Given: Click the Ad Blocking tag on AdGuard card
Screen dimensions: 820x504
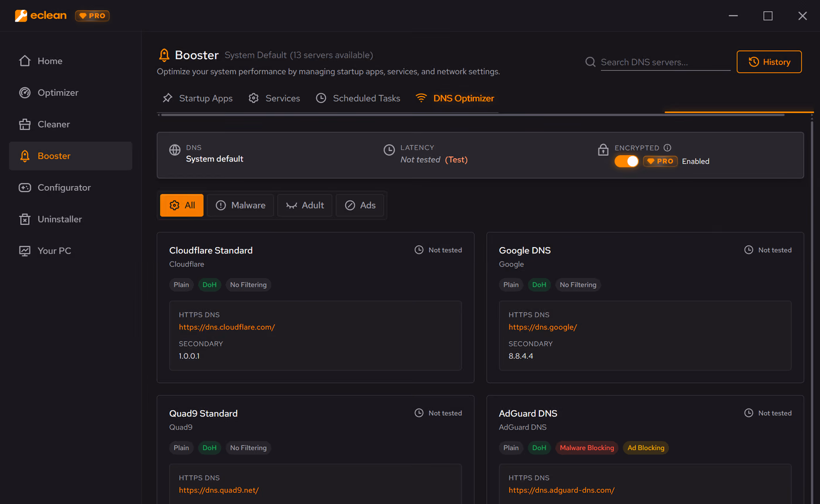Looking at the screenshot, I should (646, 448).
